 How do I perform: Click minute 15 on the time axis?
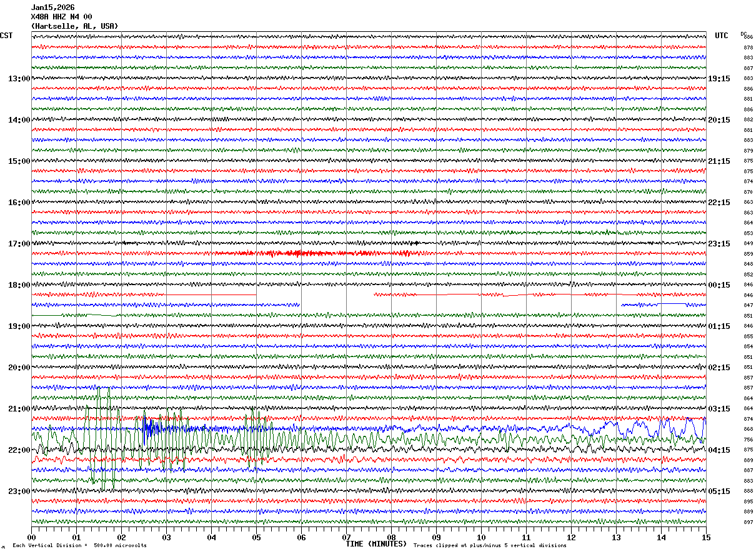tap(705, 537)
